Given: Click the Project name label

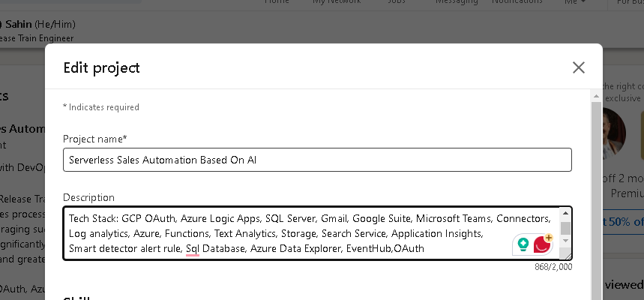Looking at the screenshot, I should pos(95,139).
